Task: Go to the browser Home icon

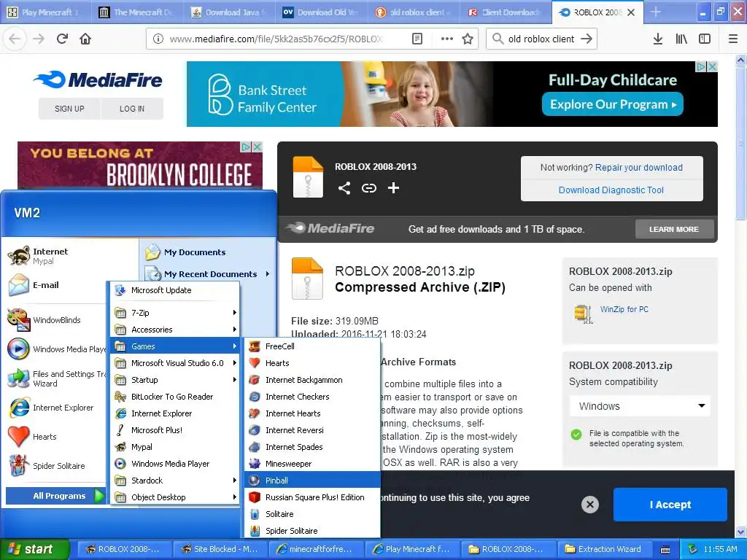Action: click(85, 39)
